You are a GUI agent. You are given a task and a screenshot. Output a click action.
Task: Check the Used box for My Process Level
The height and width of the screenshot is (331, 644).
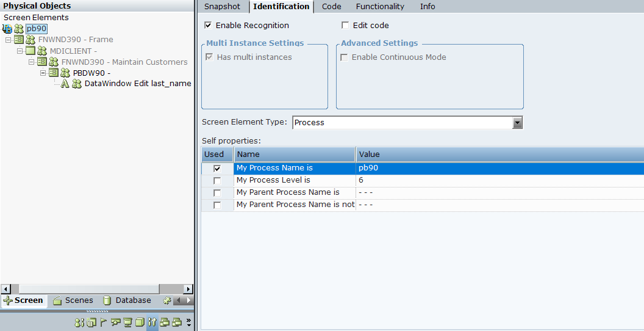pos(217,181)
